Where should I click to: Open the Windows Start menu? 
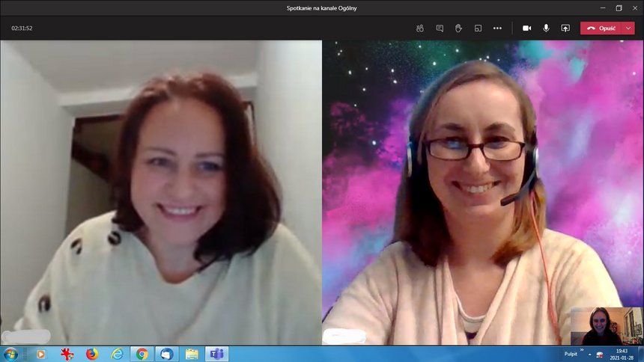pos(10,354)
